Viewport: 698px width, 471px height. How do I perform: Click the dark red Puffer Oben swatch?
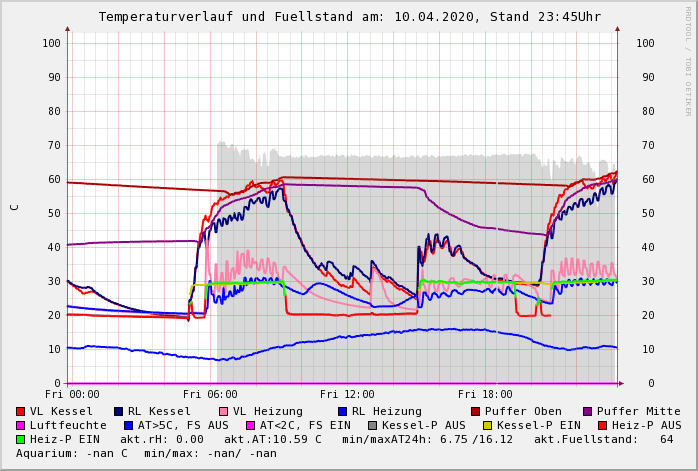tap(476, 411)
